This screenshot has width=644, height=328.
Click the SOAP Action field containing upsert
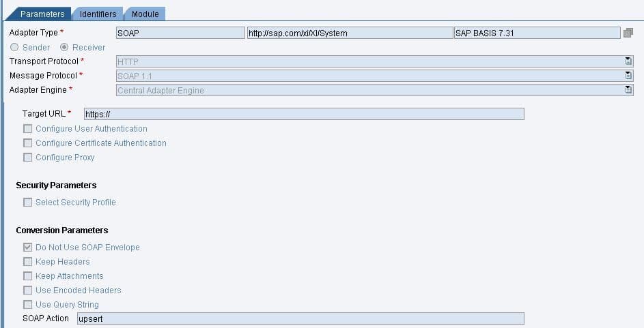point(300,318)
